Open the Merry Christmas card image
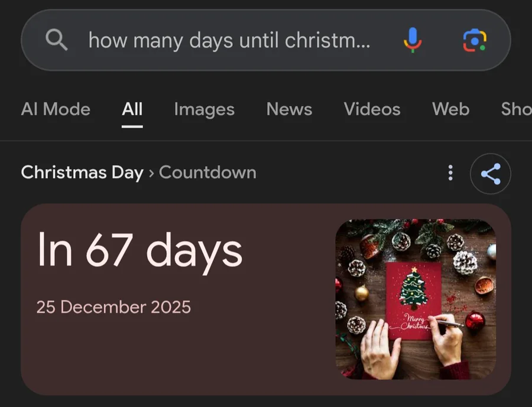The height and width of the screenshot is (407, 532). pos(415,299)
